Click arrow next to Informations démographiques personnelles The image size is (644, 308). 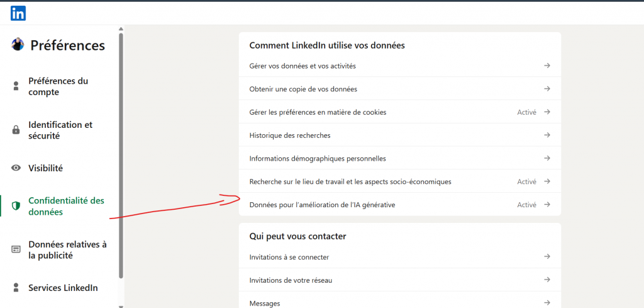point(547,158)
